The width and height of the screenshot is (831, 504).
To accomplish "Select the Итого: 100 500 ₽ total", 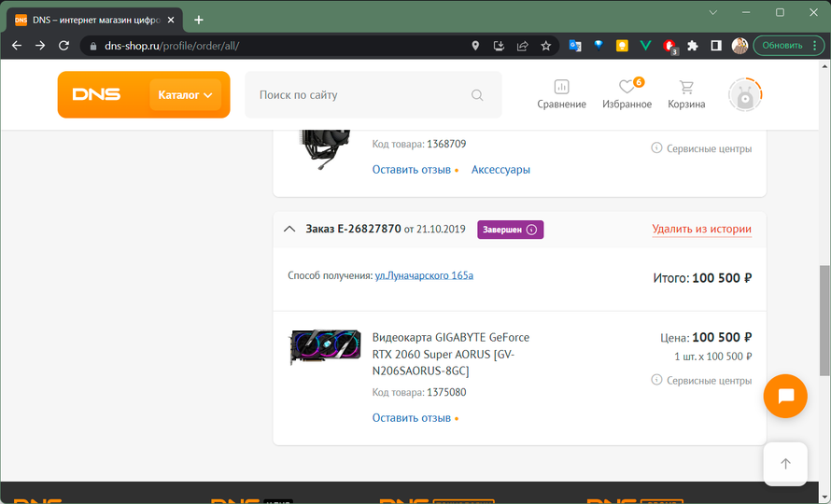I will point(702,278).
